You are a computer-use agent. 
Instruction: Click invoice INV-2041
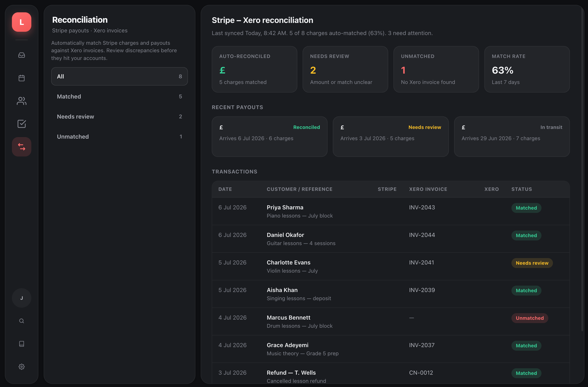(421, 262)
